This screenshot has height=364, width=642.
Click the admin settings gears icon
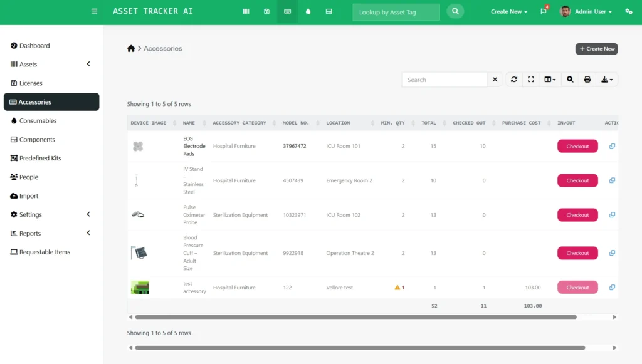click(x=628, y=11)
